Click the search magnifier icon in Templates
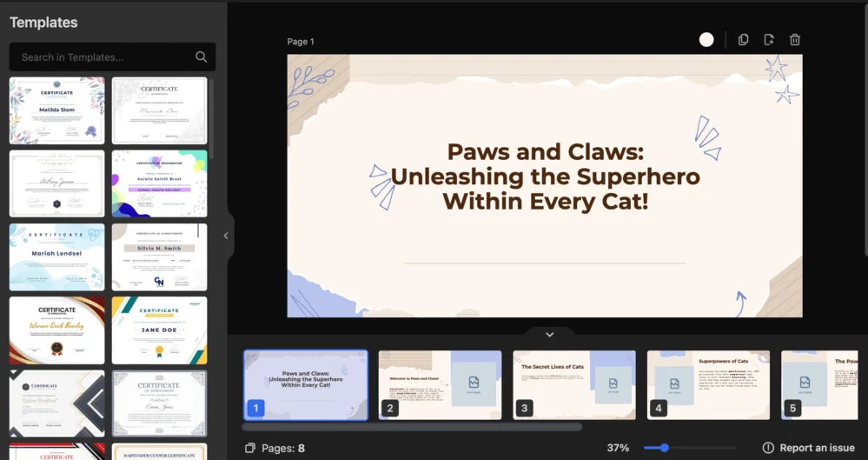 [202, 57]
